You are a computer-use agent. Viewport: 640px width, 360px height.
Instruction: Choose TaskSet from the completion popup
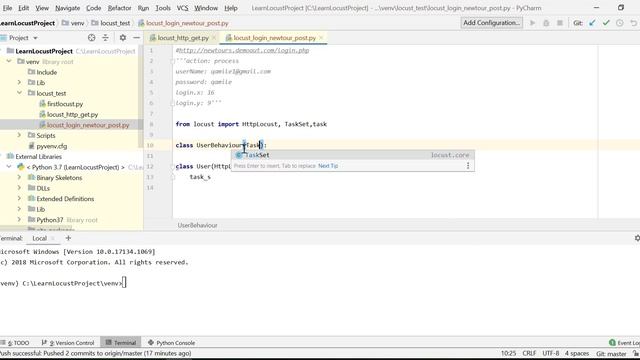(x=353, y=155)
